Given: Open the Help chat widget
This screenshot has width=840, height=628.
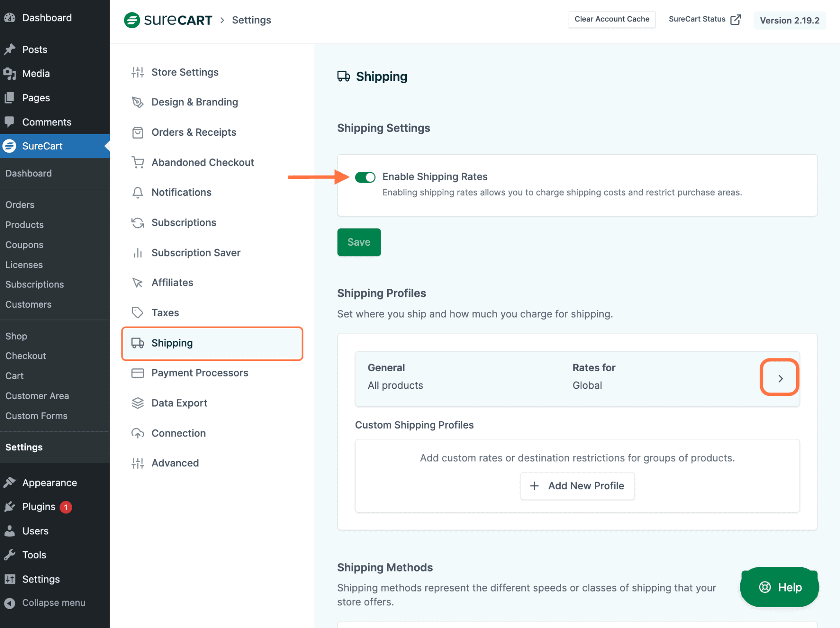Looking at the screenshot, I should pos(779,587).
